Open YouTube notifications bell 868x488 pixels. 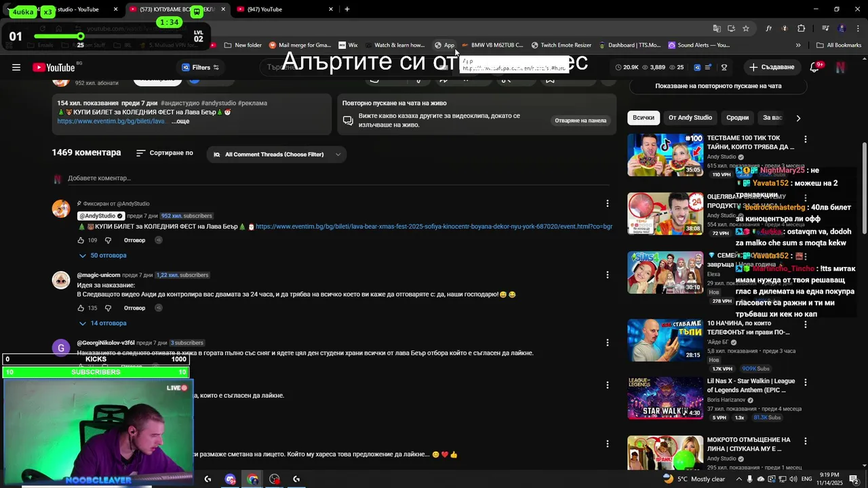point(815,67)
